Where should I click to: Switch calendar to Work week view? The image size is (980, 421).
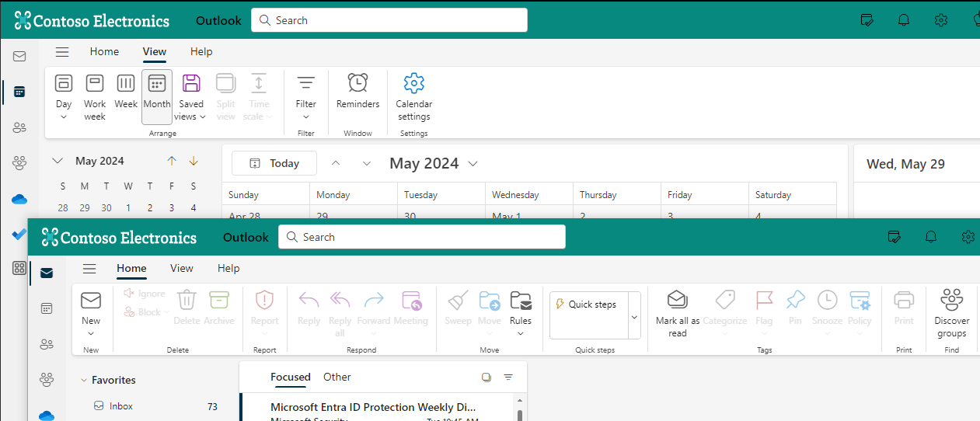point(95,97)
